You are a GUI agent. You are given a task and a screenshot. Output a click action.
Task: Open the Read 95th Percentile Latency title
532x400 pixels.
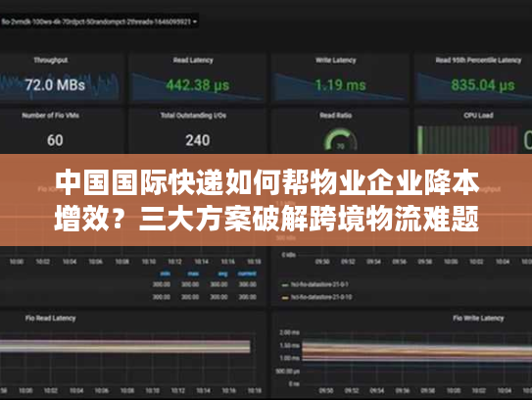tap(478, 60)
